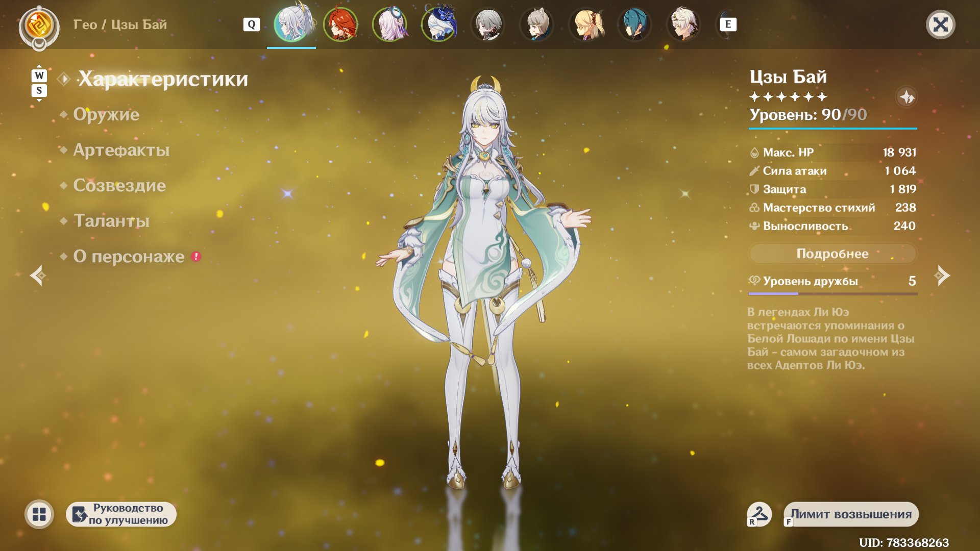
Task: Click the sparkle icon beside the stars
Action: tap(906, 97)
